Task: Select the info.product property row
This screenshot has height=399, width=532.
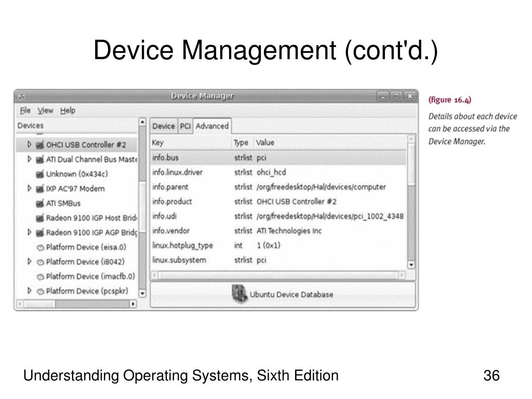Action: pyautogui.click(x=278, y=202)
